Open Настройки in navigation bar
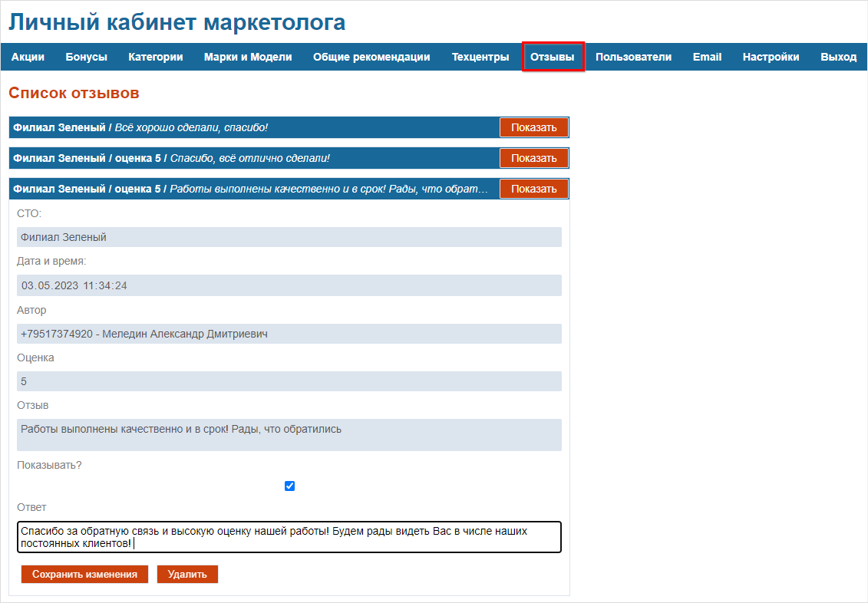The height and width of the screenshot is (603, 868). click(x=771, y=57)
